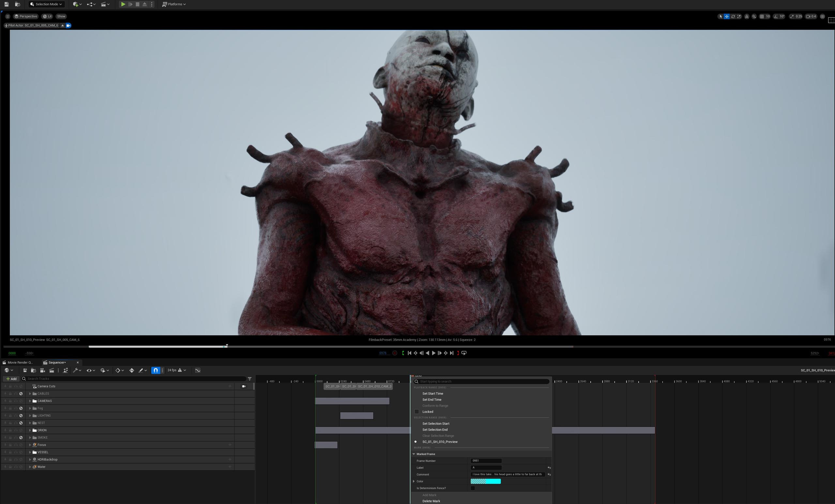Click play forward in viewport transport
835x504 pixels.
[434, 353]
